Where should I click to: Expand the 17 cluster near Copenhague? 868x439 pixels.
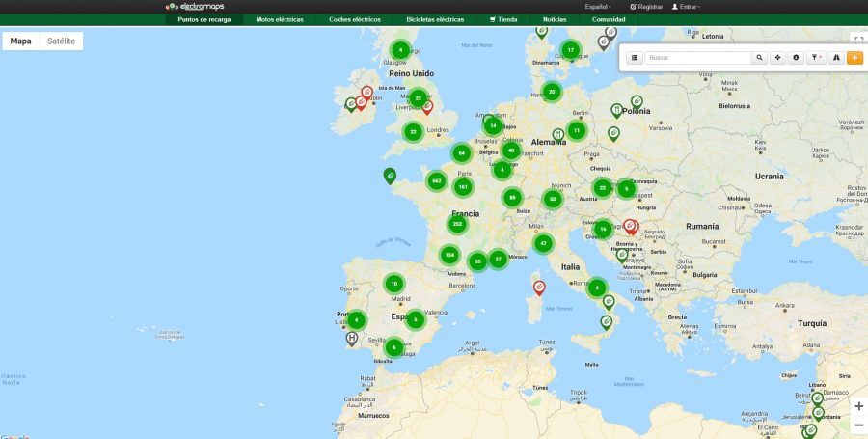tap(571, 50)
